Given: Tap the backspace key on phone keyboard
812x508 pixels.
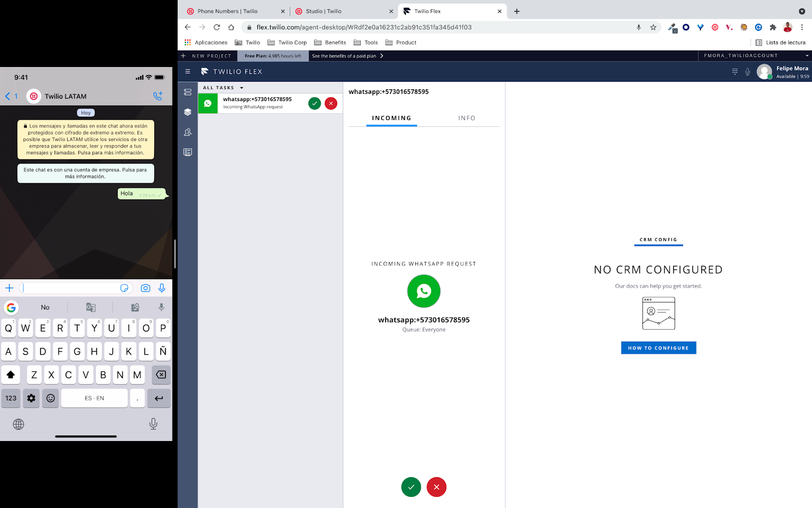Looking at the screenshot, I should coord(161,375).
